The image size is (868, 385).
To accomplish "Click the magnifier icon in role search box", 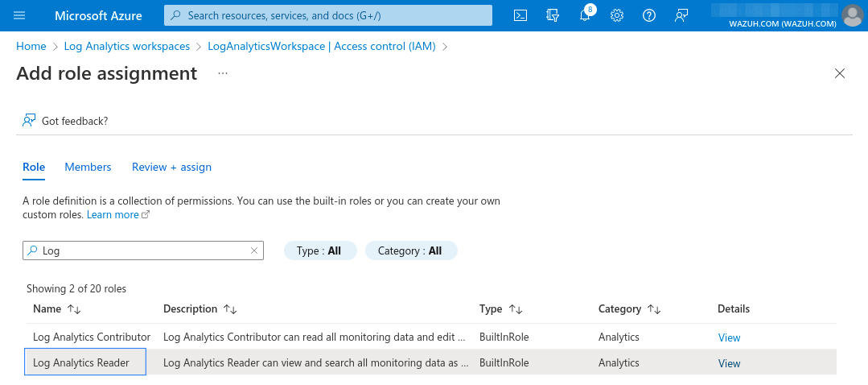I will point(33,250).
